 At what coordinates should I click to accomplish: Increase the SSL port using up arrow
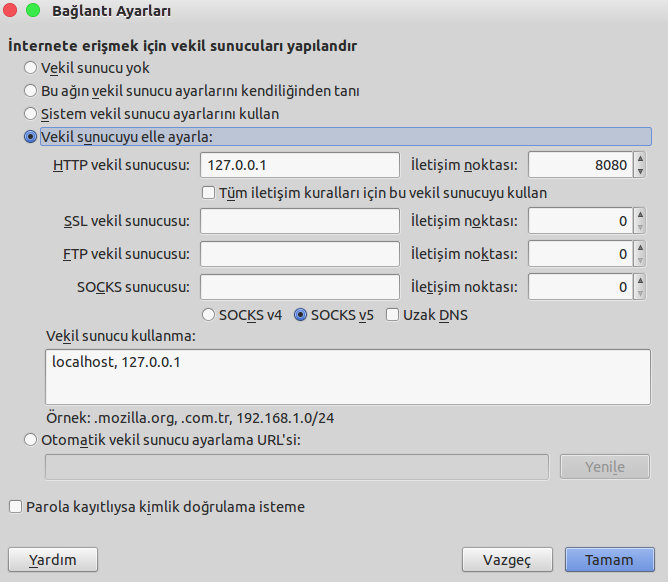(640, 215)
